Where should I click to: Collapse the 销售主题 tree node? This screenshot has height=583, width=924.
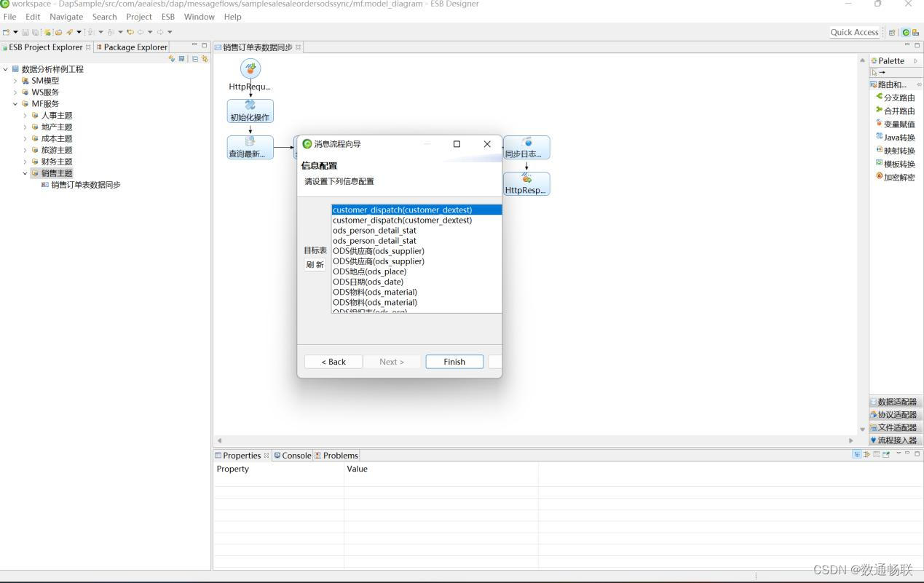[25, 173]
